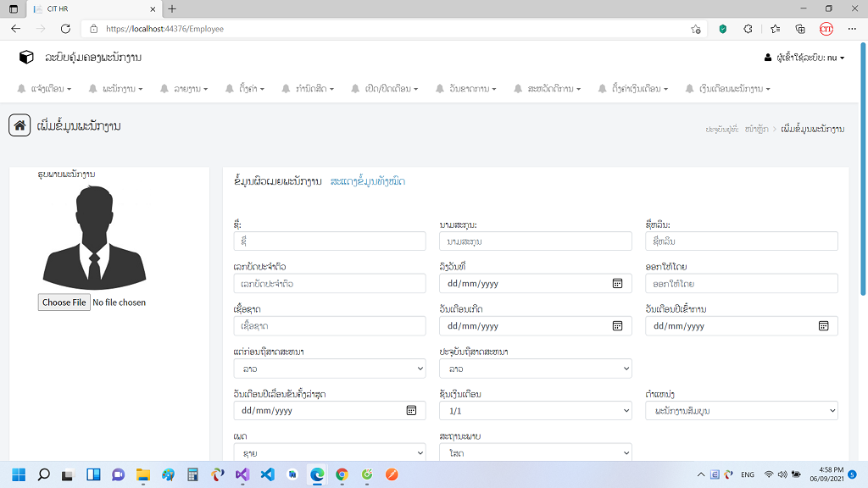Add page to favorites star icon

(696, 29)
